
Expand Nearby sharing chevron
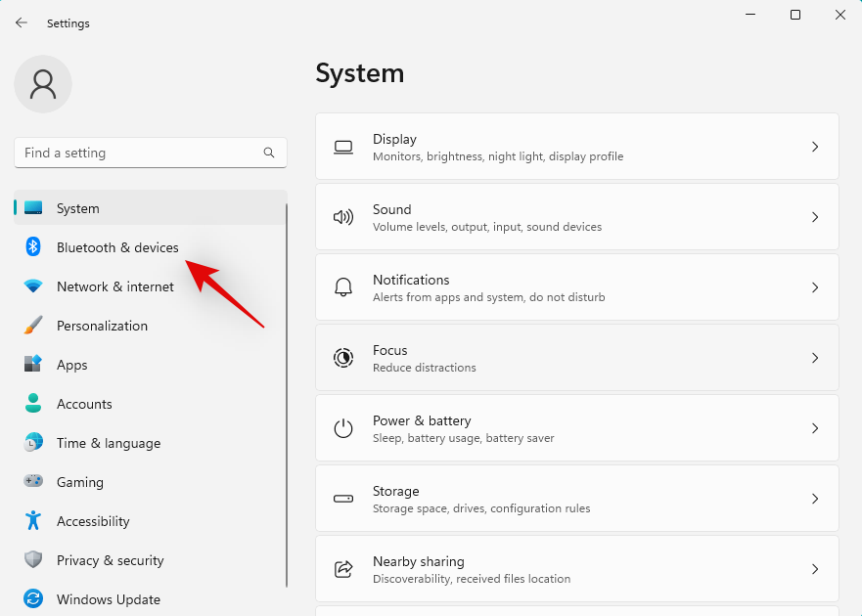(x=815, y=569)
